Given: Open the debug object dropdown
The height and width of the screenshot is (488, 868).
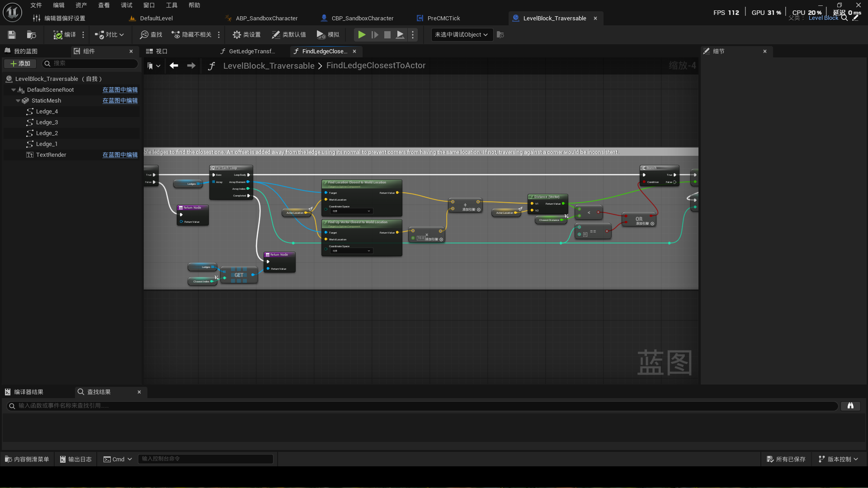Looking at the screenshot, I should click(x=461, y=35).
